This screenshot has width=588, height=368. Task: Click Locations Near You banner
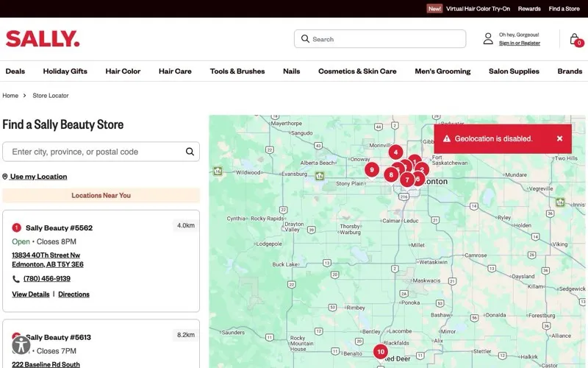(x=101, y=195)
